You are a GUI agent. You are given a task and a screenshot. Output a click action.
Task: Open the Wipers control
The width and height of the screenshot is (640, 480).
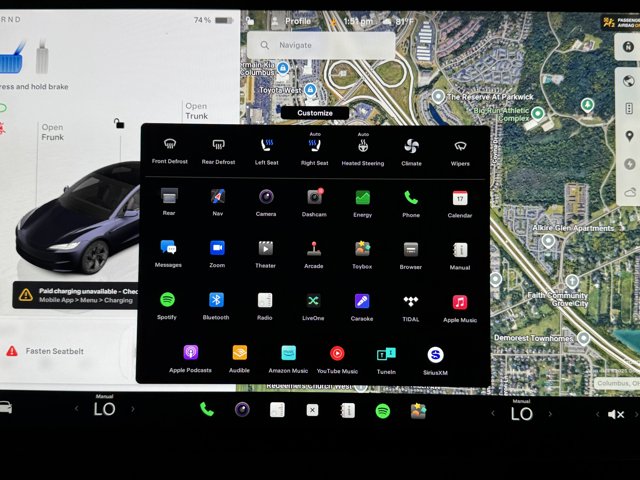460,153
